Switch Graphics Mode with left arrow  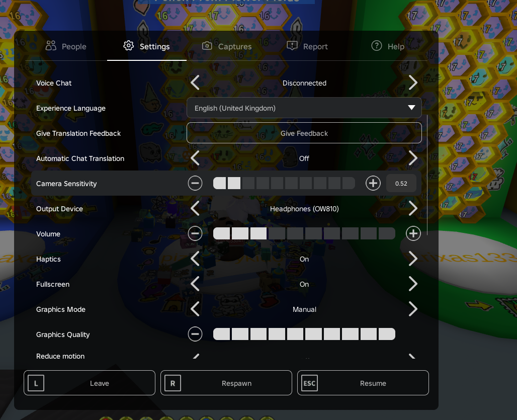pyautogui.click(x=195, y=309)
